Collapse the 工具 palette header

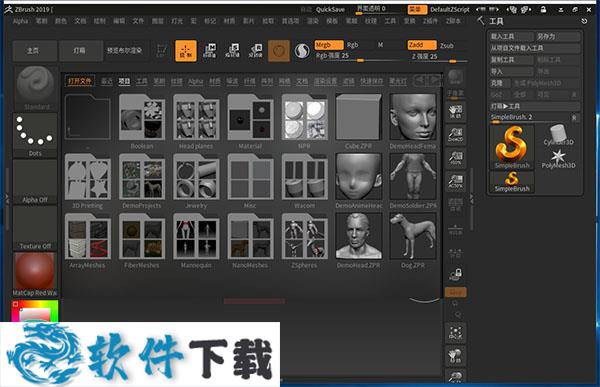tap(496, 21)
